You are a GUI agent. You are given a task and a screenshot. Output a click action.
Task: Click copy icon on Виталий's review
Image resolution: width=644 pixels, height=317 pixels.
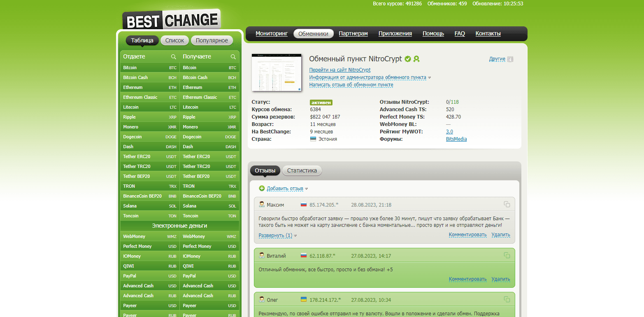tap(507, 256)
